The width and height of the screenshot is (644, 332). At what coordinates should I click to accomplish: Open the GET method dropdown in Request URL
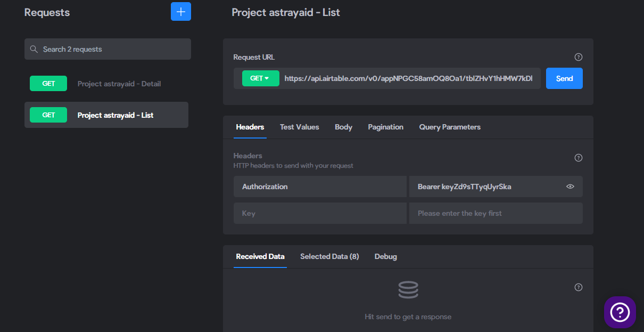[x=261, y=78]
